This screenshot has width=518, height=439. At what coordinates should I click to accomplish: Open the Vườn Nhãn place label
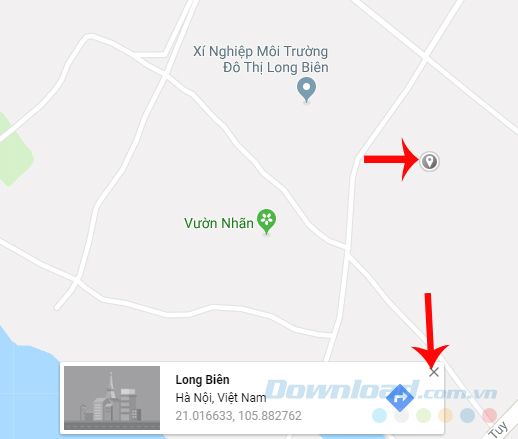point(219,223)
